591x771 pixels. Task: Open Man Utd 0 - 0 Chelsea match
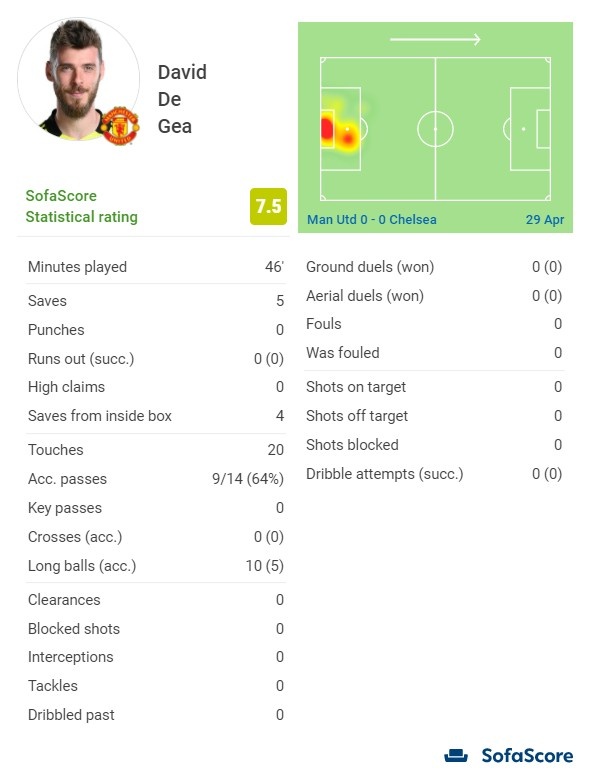(372, 219)
